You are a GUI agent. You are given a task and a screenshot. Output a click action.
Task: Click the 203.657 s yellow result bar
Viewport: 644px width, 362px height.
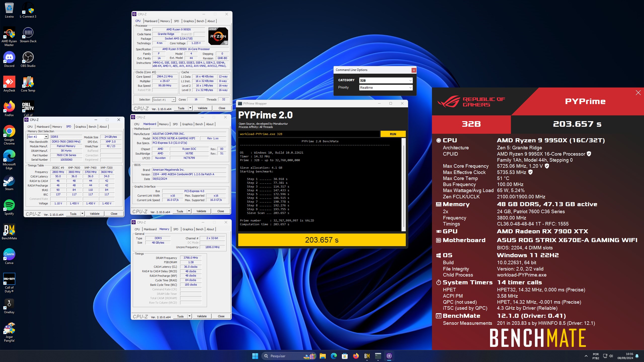(x=322, y=240)
